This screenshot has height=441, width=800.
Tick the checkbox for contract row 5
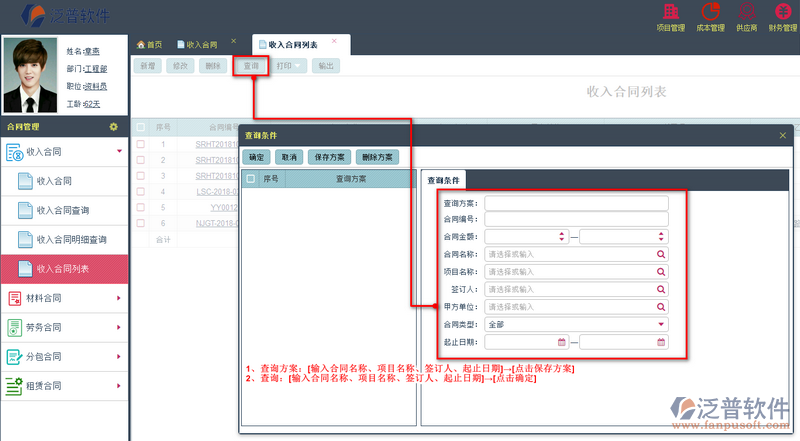tap(141, 208)
